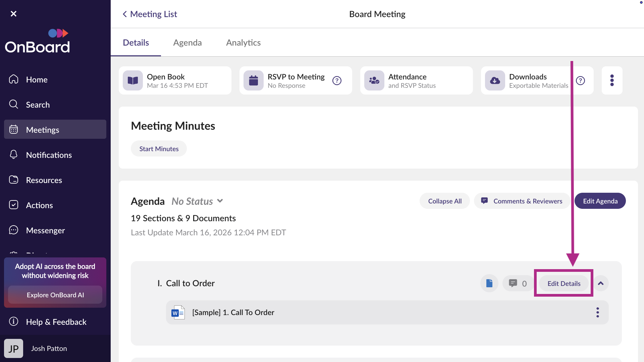The height and width of the screenshot is (362, 644).
Task: Open the Call to Order document icon
Action: [489, 283]
